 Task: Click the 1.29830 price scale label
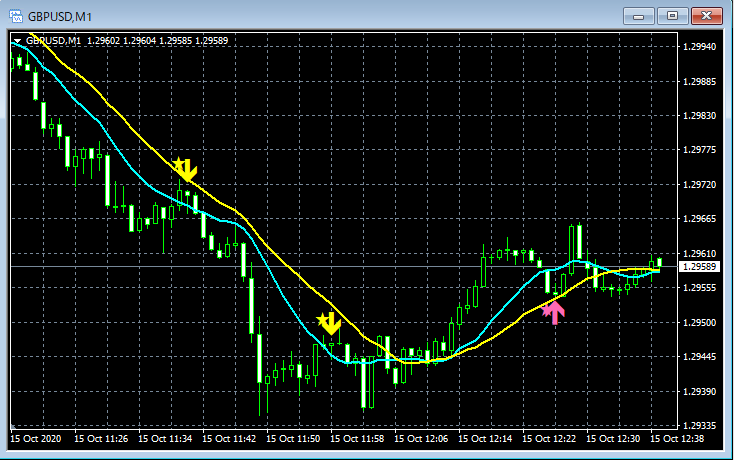pyautogui.click(x=699, y=116)
